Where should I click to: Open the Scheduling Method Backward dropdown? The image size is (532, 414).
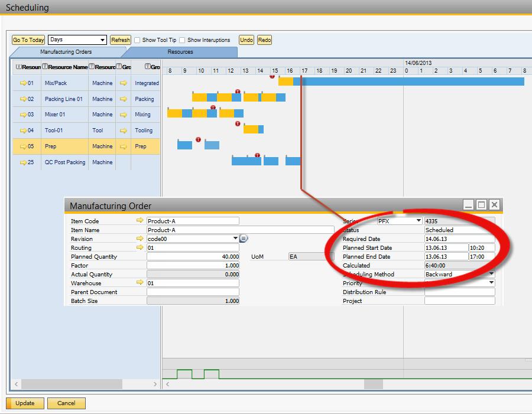tap(491, 274)
